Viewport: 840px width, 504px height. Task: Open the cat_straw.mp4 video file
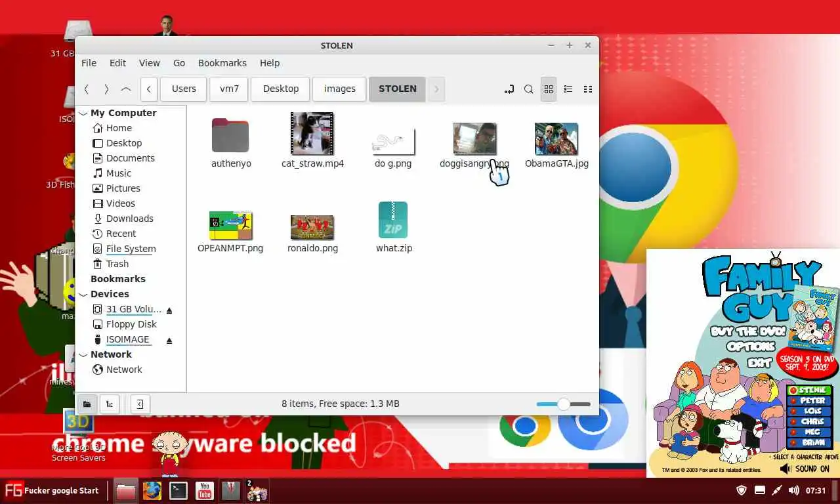click(x=312, y=140)
